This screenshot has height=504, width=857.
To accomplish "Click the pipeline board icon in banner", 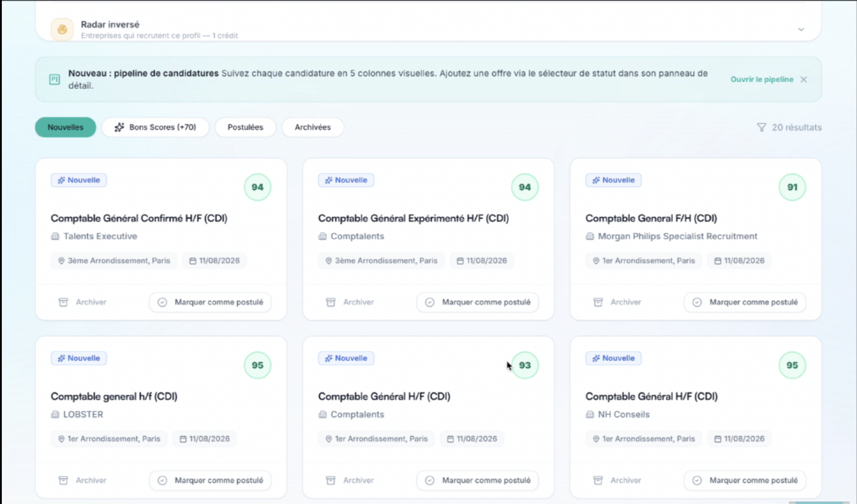I will [55, 79].
